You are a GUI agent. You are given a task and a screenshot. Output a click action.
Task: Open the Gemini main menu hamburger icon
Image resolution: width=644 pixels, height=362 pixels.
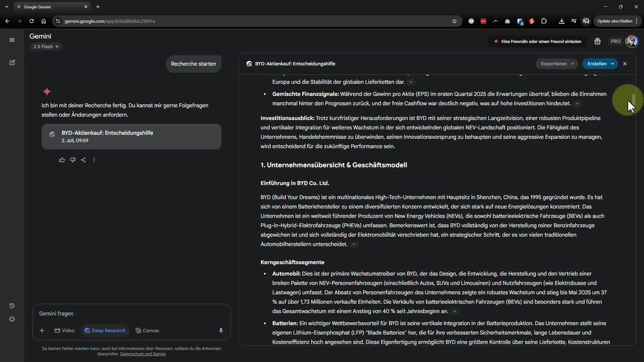click(x=12, y=40)
